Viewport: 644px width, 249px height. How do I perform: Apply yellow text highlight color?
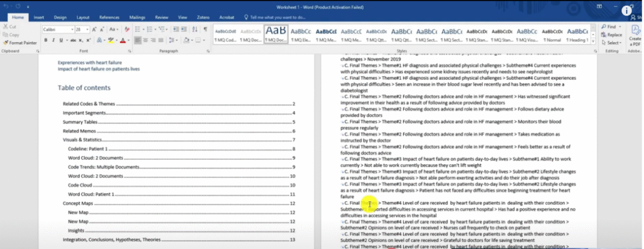pos(110,40)
